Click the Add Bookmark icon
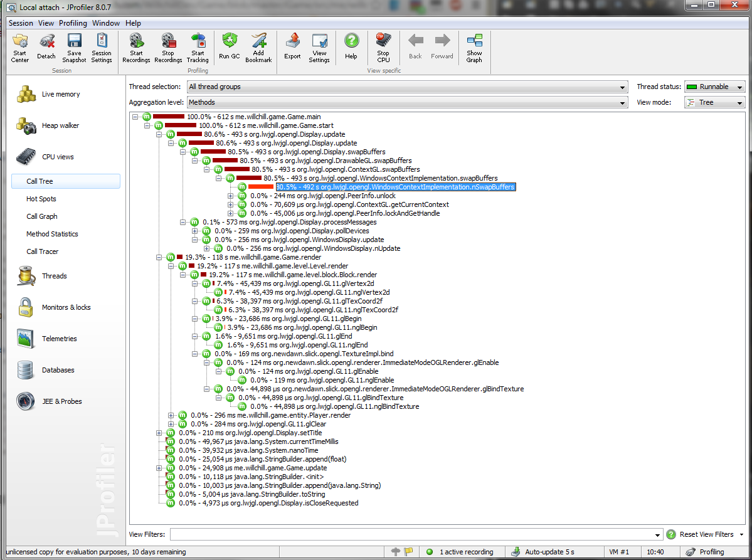 coord(258,48)
